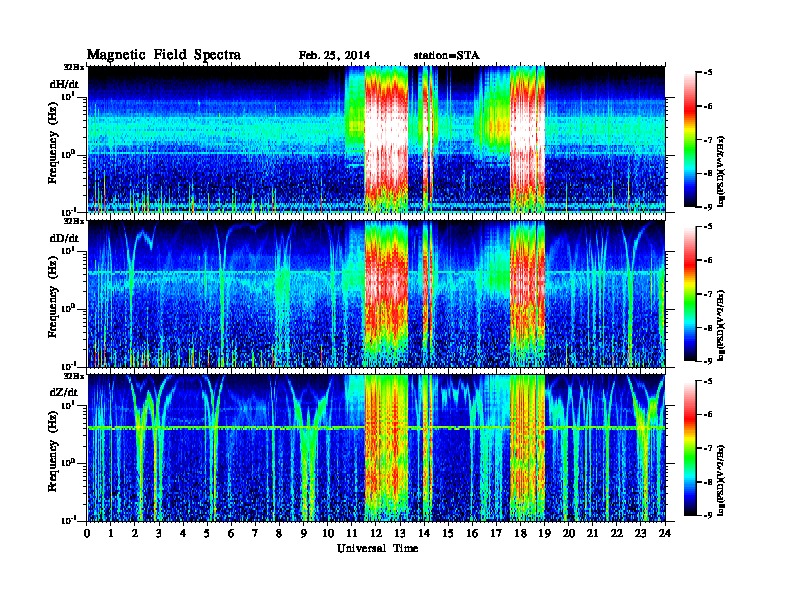Image resolution: width=792 pixels, height=612 pixels.
Task: Click the "32Hz" label atop dH/dt panel
Action: click(x=73, y=67)
